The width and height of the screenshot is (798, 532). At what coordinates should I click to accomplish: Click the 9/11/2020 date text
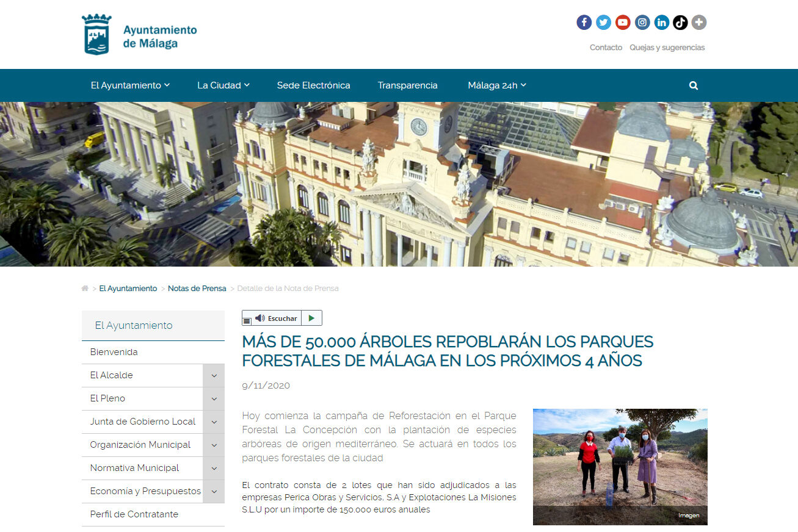point(266,386)
